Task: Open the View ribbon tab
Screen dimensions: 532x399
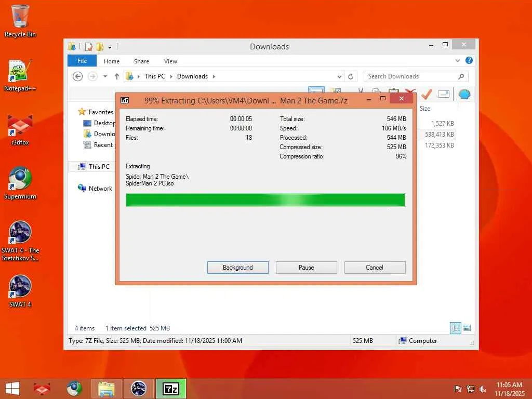Action: (x=170, y=61)
